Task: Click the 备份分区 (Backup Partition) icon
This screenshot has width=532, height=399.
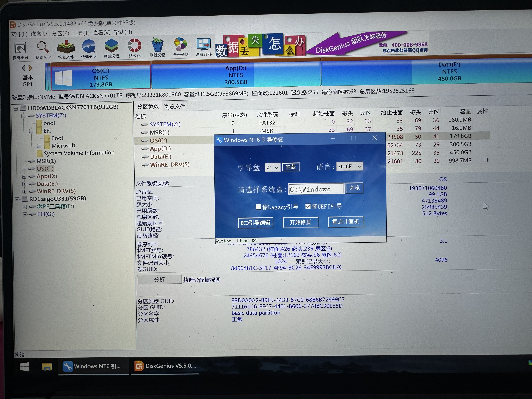Action: (x=181, y=45)
